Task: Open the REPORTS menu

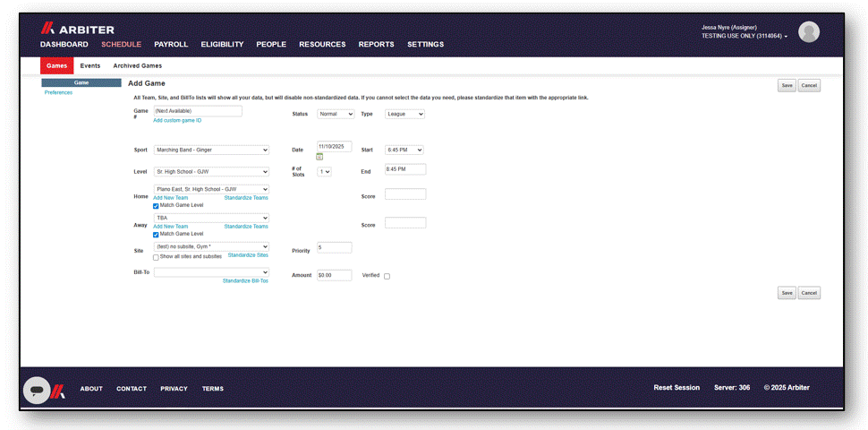Action: 377,44
